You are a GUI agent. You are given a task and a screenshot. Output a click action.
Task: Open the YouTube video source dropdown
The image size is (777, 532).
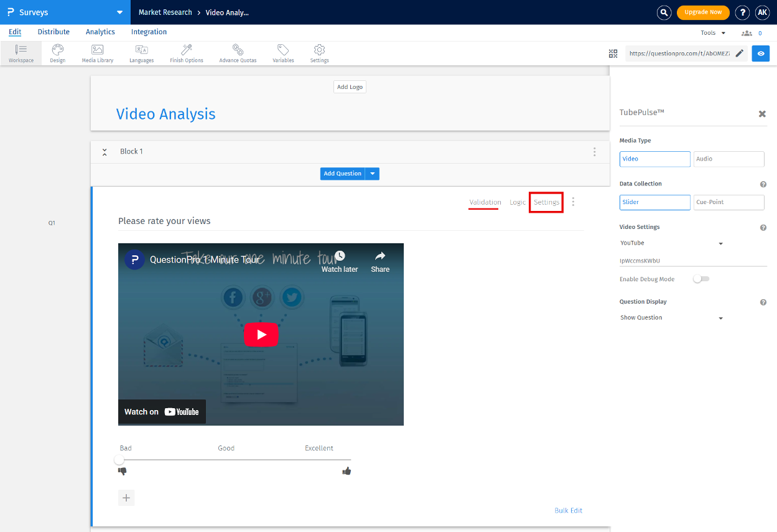tap(672, 243)
